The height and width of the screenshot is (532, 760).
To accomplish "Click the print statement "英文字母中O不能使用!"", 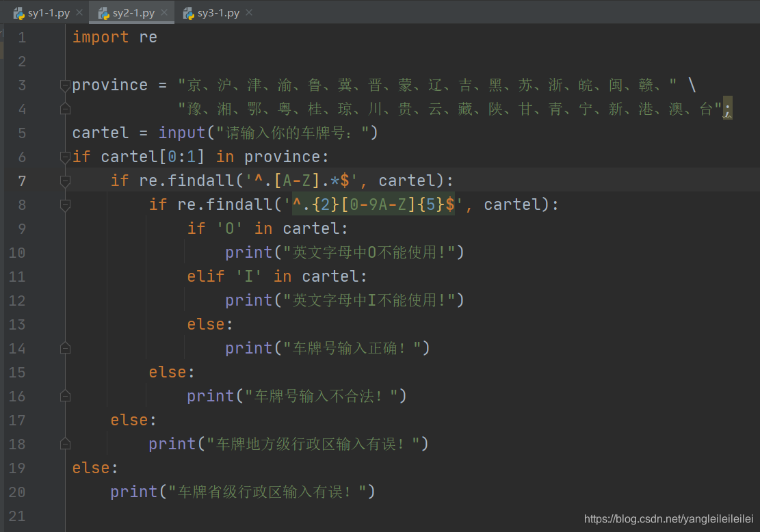I will (x=345, y=252).
